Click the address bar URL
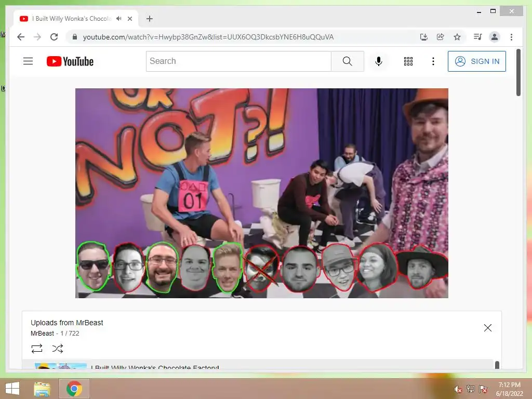The image size is (532, 399). point(208,37)
